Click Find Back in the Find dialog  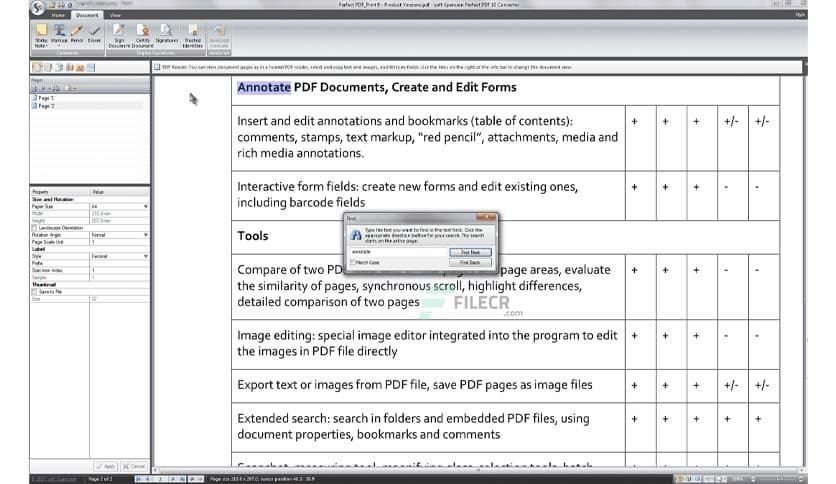tap(470, 263)
